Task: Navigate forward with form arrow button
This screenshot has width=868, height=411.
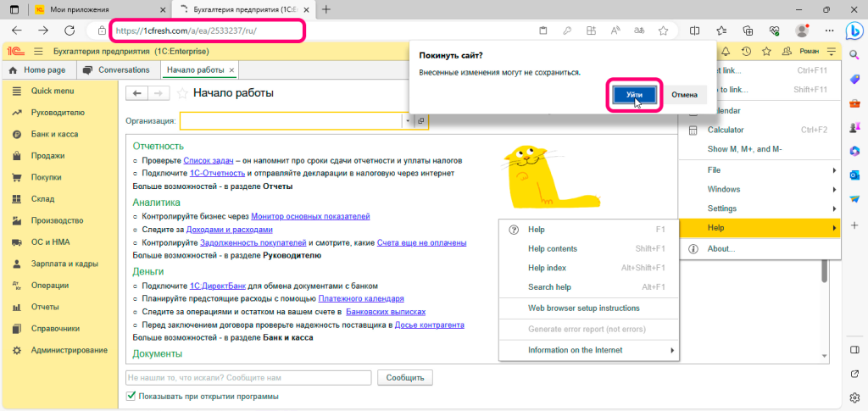Action: (159, 93)
